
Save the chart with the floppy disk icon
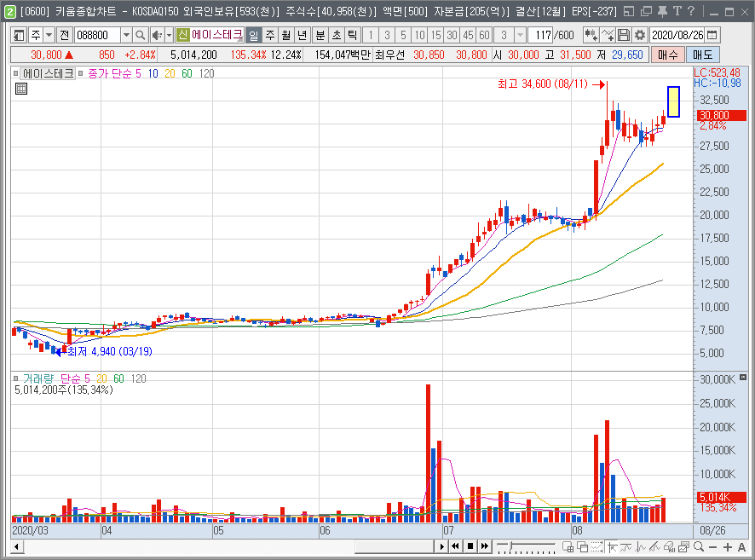pyautogui.click(x=624, y=35)
